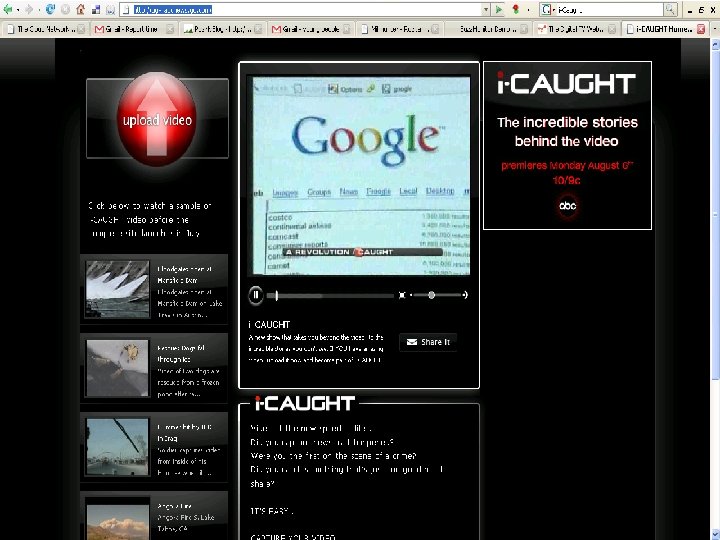Click the icon right of the volume slider
The image size is (720, 540).
point(465,295)
